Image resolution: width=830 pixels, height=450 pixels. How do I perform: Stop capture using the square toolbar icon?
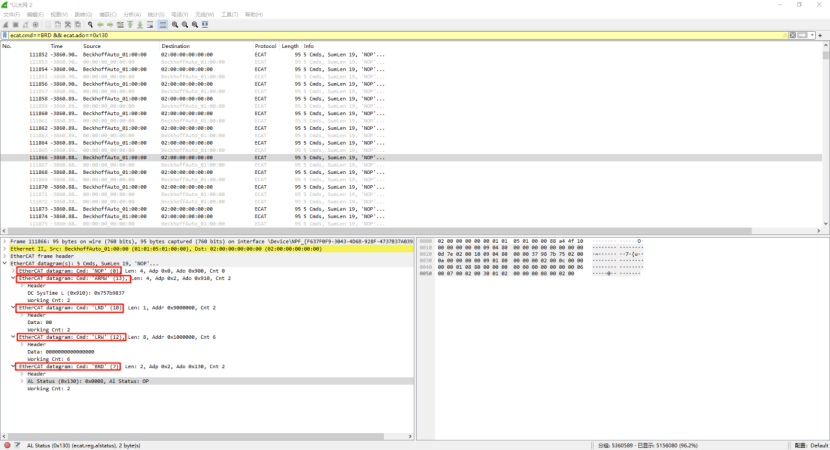point(15,24)
